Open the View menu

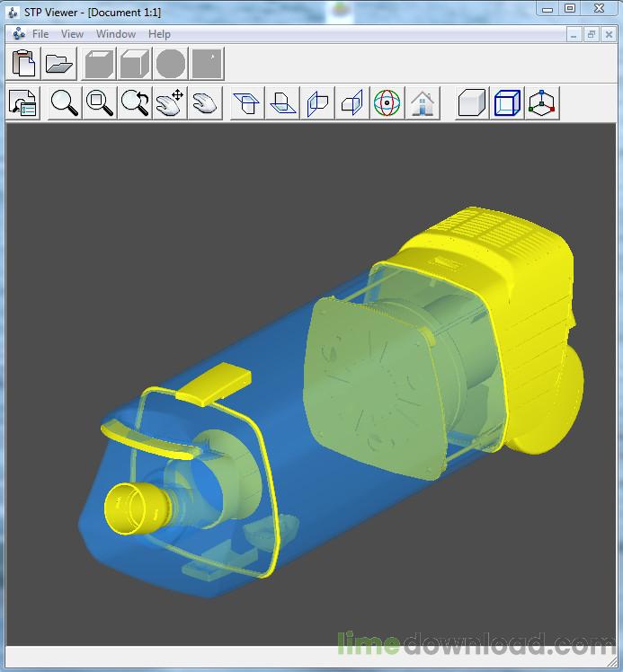pyautogui.click(x=72, y=34)
